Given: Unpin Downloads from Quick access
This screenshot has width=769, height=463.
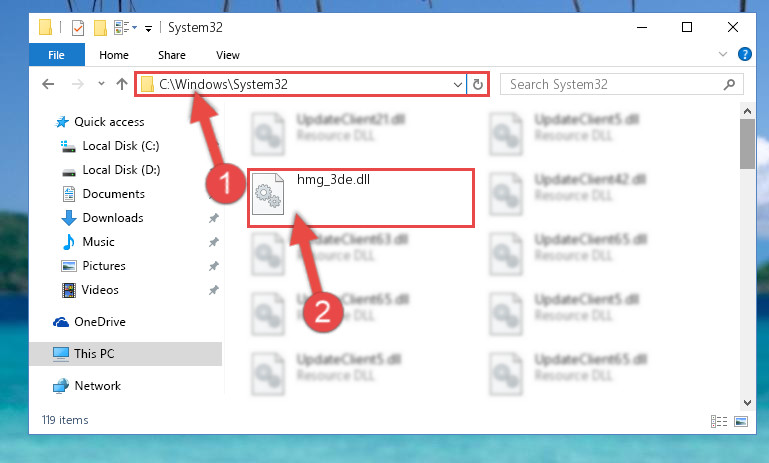Looking at the screenshot, I should tap(214, 218).
